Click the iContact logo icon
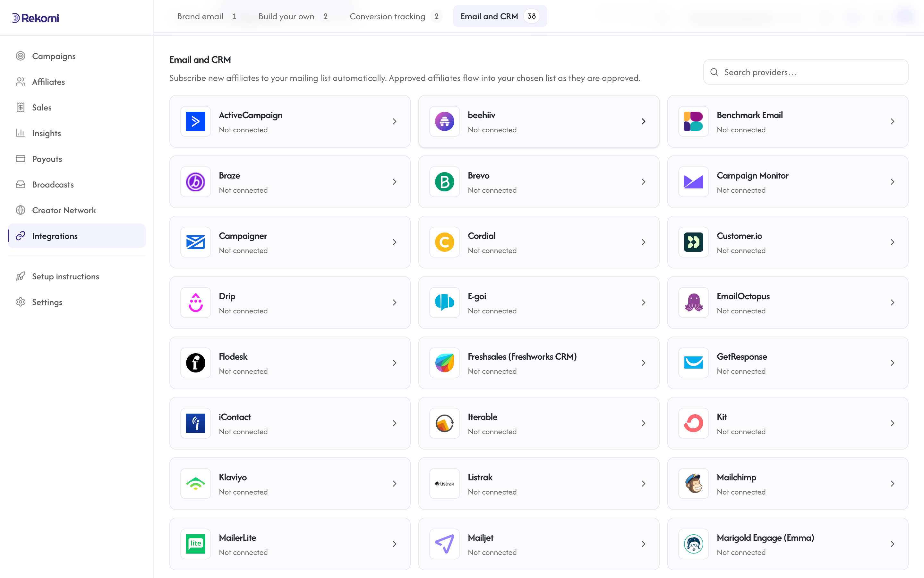924x578 pixels. point(195,423)
